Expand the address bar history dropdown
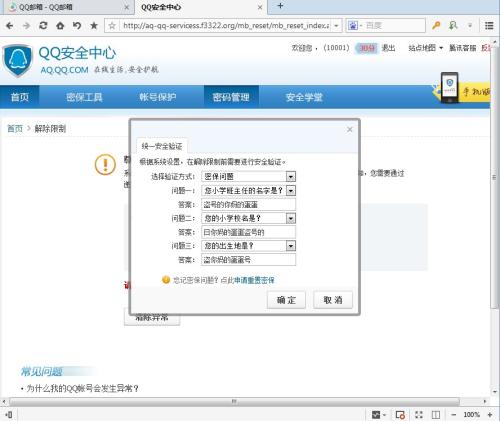 [336, 26]
